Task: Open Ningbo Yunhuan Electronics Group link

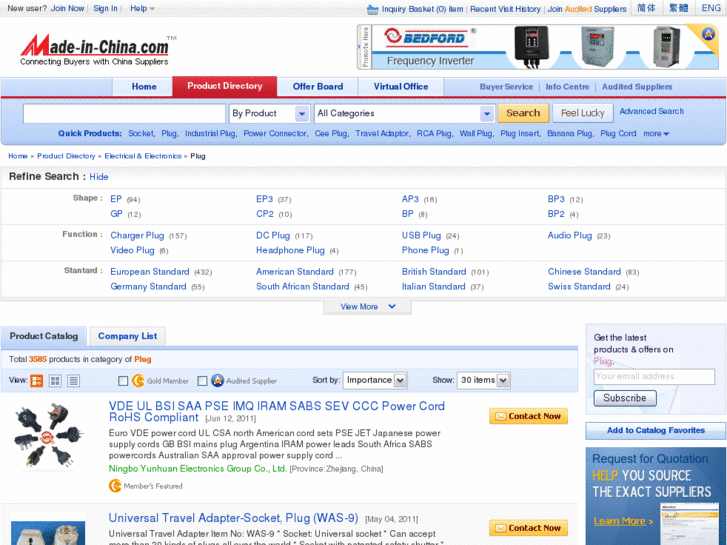Action: click(198, 468)
